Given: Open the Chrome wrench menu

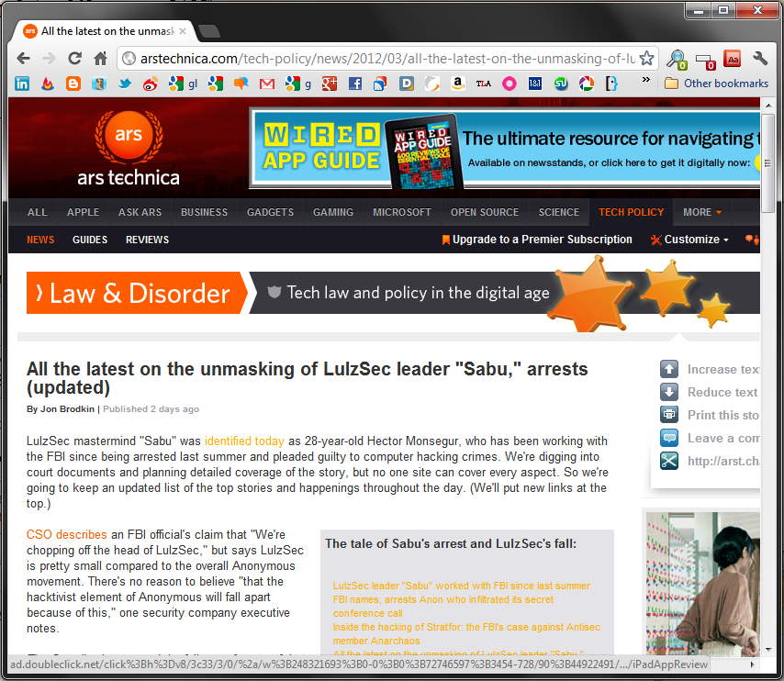Looking at the screenshot, I should [x=760, y=59].
